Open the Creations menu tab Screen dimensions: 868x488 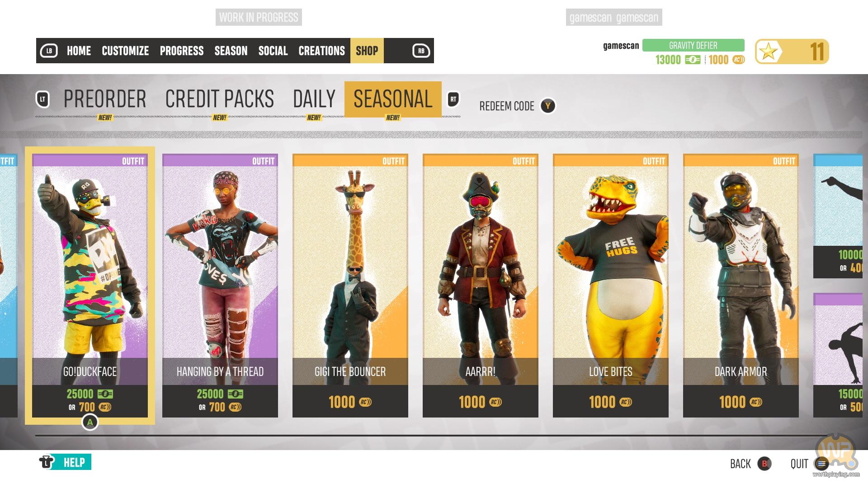coord(321,51)
